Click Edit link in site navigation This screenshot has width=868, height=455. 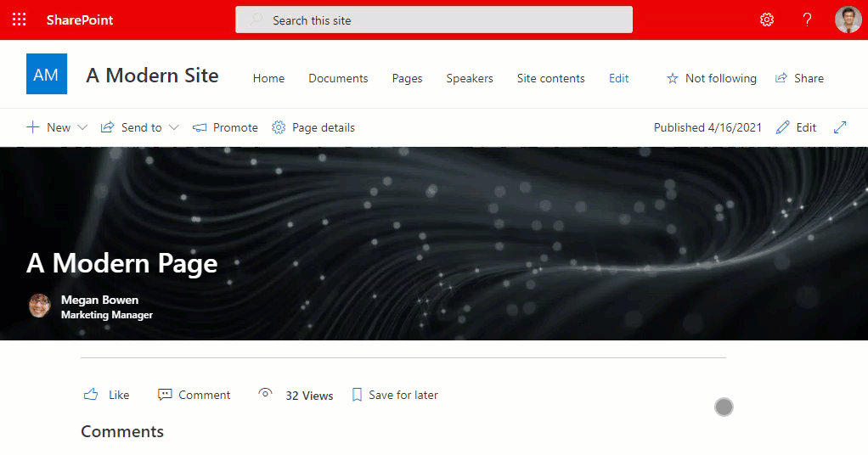618,79
